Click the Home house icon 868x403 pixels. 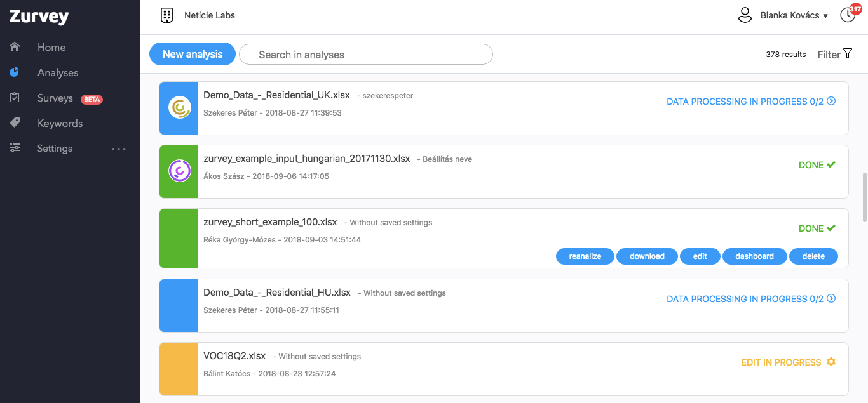click(15, 47)
